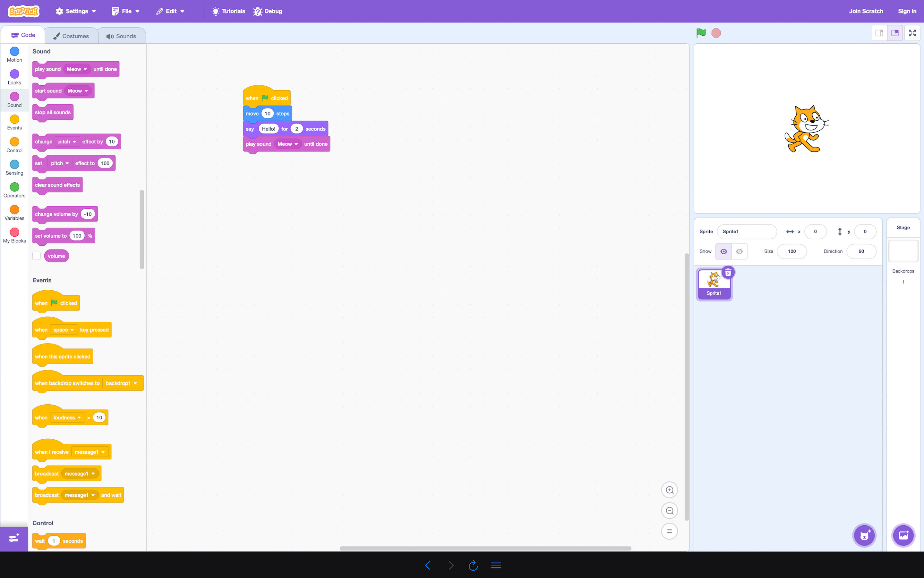Open message1 dropdown in when I receive block

pyautogui.click(x=90, y=452)
